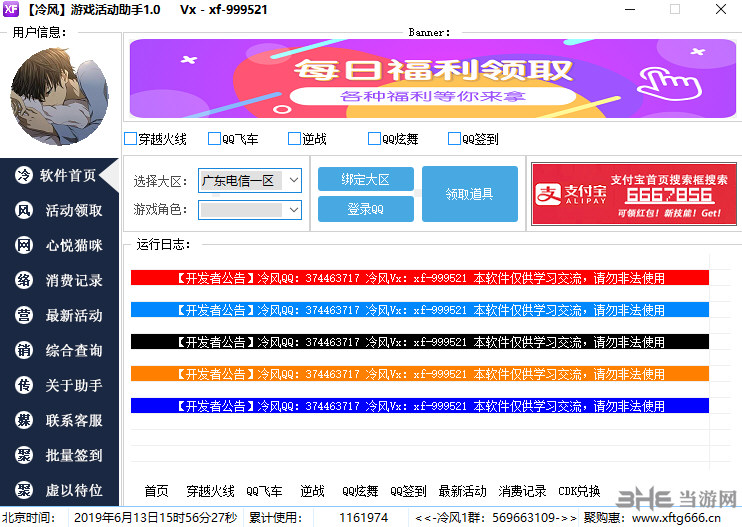Click the 累计使用 count 1161974

click(x=363, y=518)
